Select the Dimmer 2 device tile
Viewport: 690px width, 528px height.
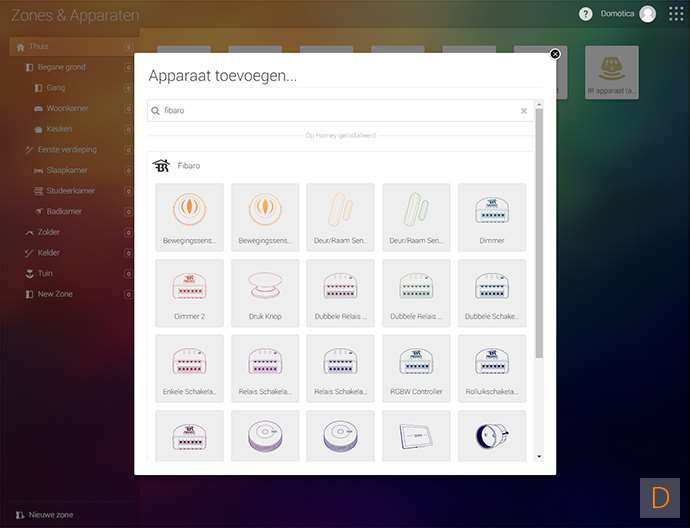tap(190, 293)
